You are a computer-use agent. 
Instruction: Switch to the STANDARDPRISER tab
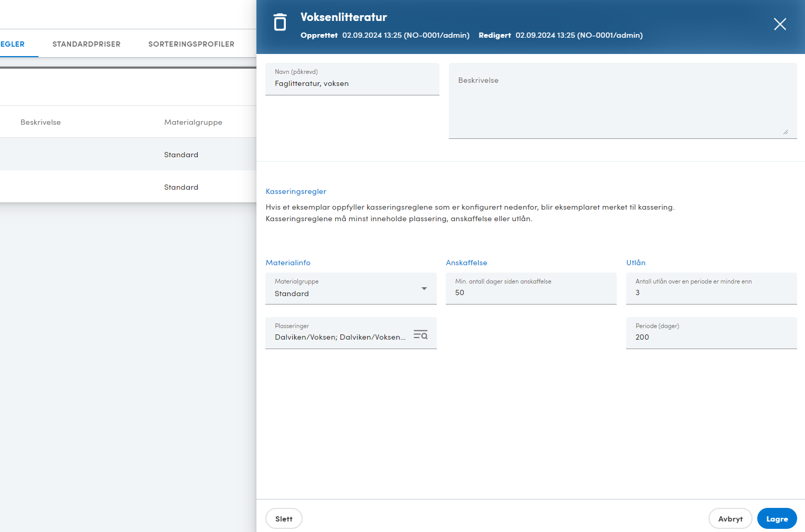tap(87, 44)
